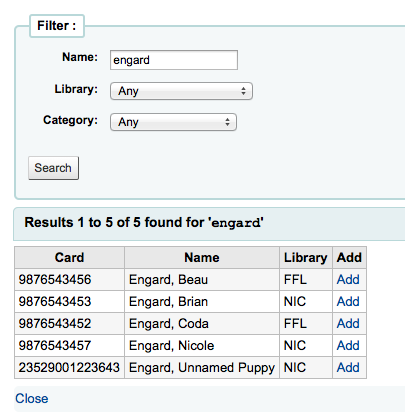Click the Engard, Nicole name cell
The width and height of the screenshot is (405, 417).
[x=202, y=346]
